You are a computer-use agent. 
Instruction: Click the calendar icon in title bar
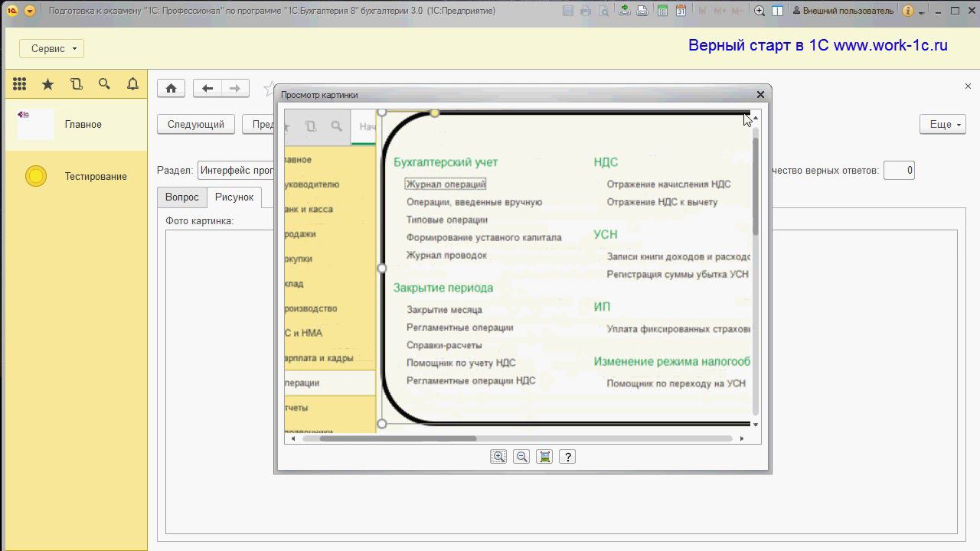pos(680,11)
